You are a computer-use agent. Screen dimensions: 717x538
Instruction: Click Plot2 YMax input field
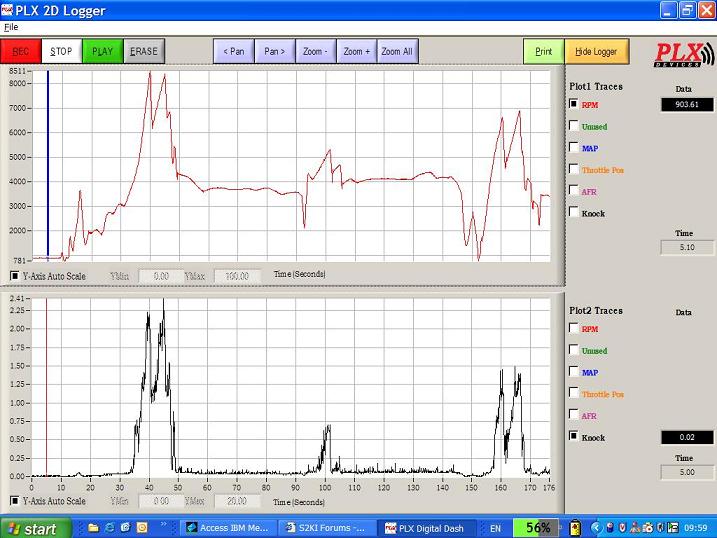(237, 501)
